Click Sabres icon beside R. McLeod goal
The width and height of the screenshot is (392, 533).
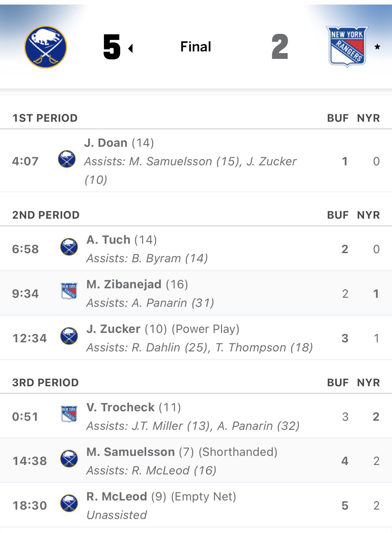pos(69,503)
